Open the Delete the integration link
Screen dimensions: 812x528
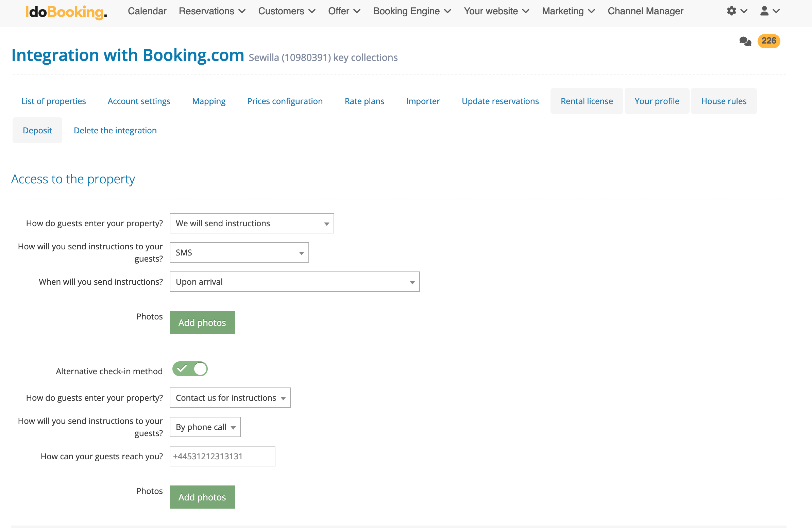pyautogui.click(x=115, y=130)
